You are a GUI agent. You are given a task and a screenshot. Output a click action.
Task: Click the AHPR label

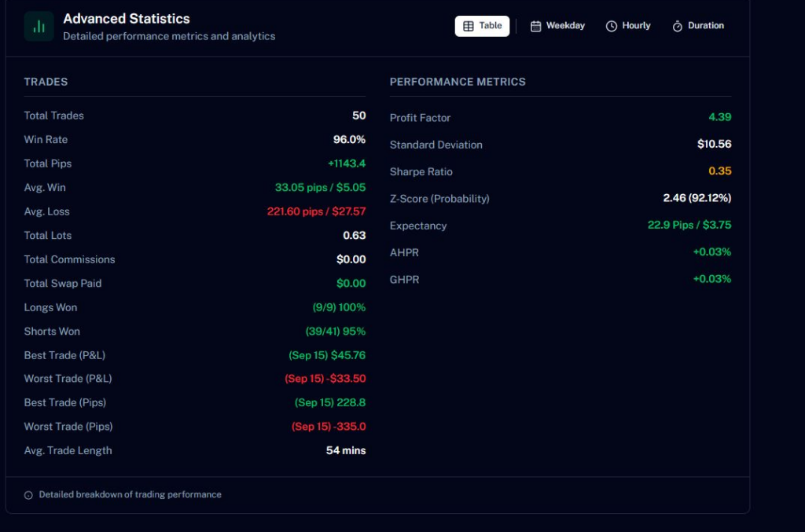coord(404,253)
